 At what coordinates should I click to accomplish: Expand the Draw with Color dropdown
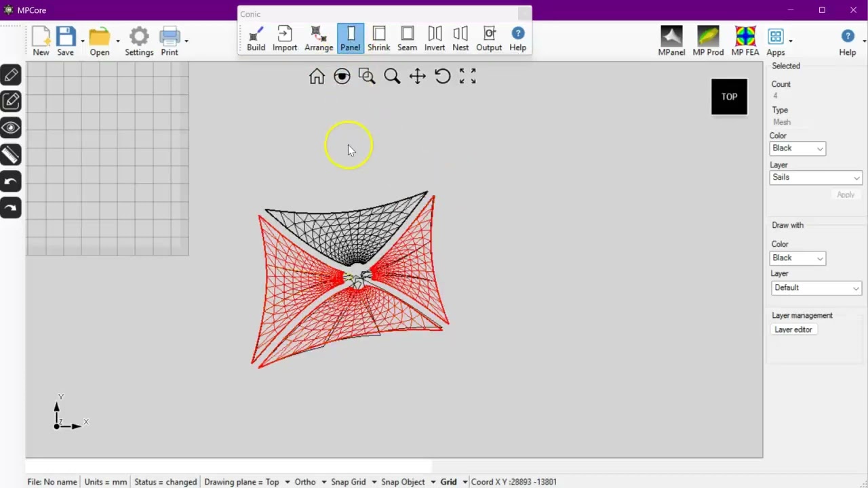797,258
